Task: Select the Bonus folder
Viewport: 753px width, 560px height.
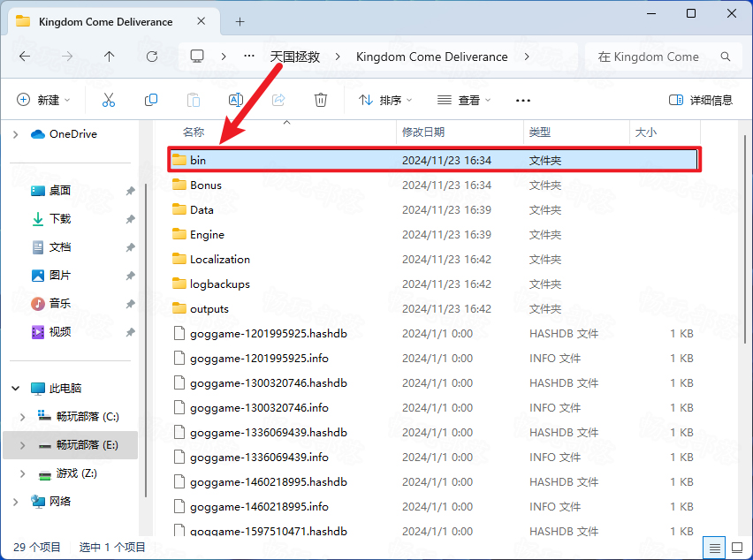Action: click(x=434, y=185)
